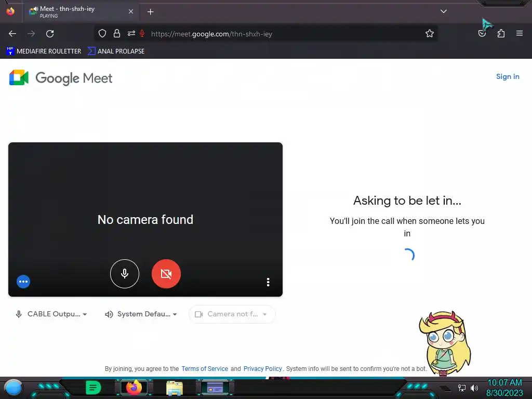Click the blue visual effects dots button
The image size is (532, 399).
click(x=23, y=281)
